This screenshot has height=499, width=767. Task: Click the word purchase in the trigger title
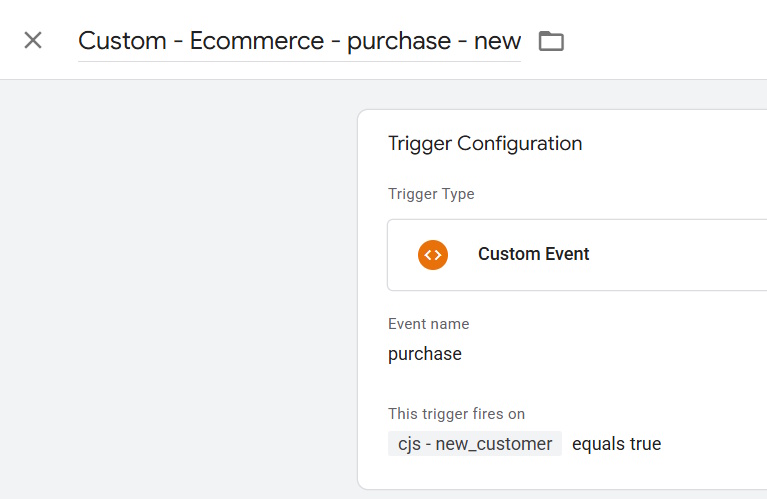coord(399,41)
